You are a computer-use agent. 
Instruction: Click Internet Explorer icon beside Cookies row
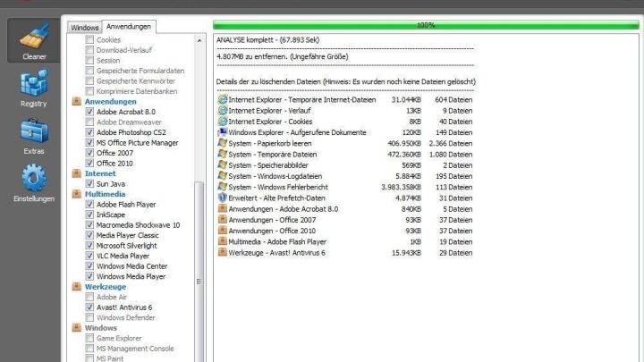pos(222,122)
